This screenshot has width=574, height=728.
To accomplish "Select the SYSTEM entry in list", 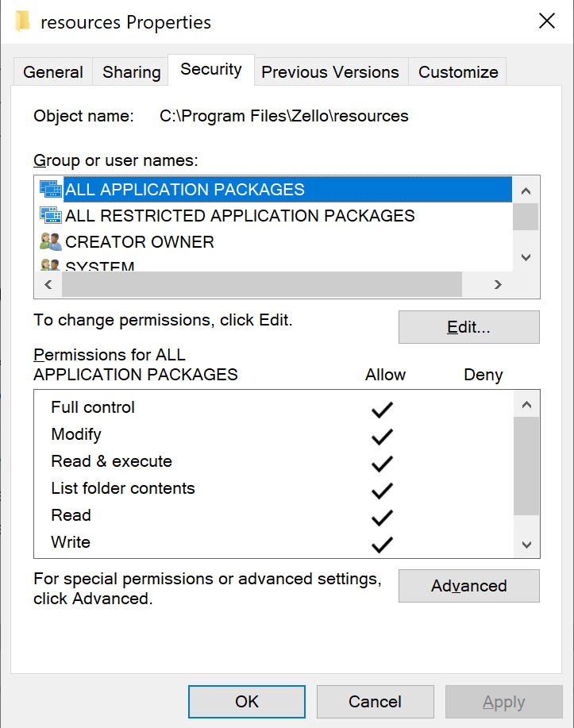I will (x=99, y=266).
